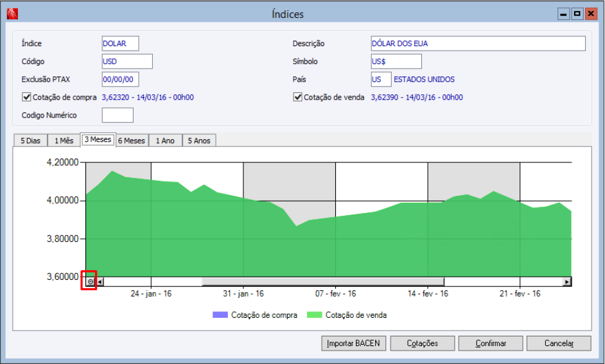Image resolution: width=605 pixels, height=364 pixels.
Task: Click the 3,80000 y-axis value
Action: pyautogui.click(x=62, y=239)
